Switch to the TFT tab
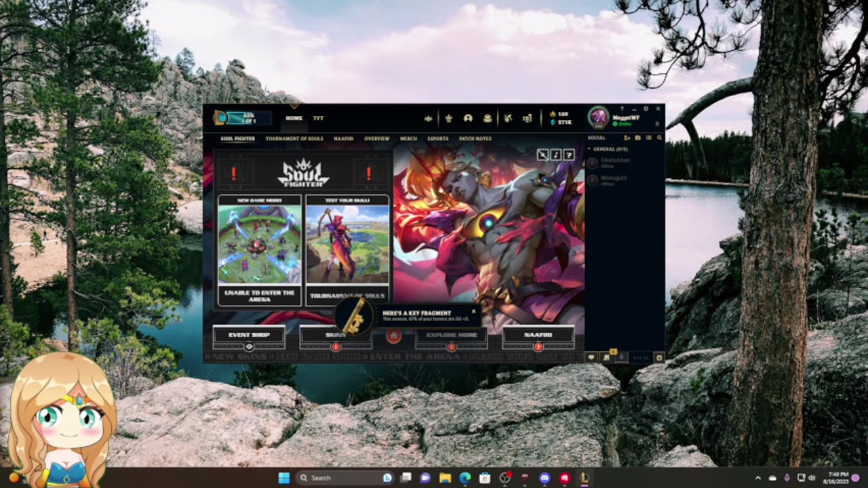Screen dimensions: 868x488 tap(318, 118)
